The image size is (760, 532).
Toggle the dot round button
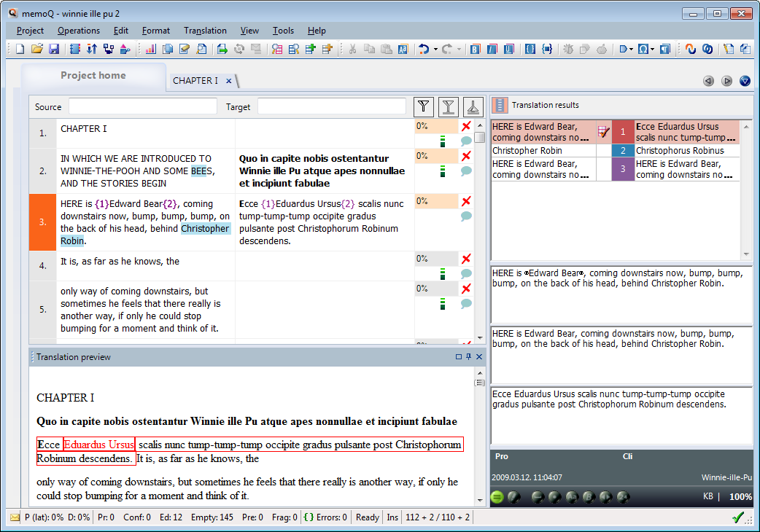[x=554, y=497]
